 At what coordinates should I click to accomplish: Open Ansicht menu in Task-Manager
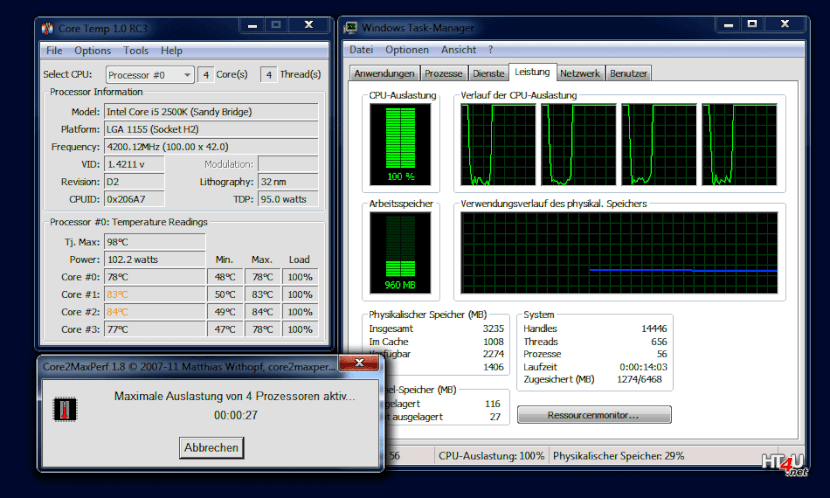click(x=458, y=49)
